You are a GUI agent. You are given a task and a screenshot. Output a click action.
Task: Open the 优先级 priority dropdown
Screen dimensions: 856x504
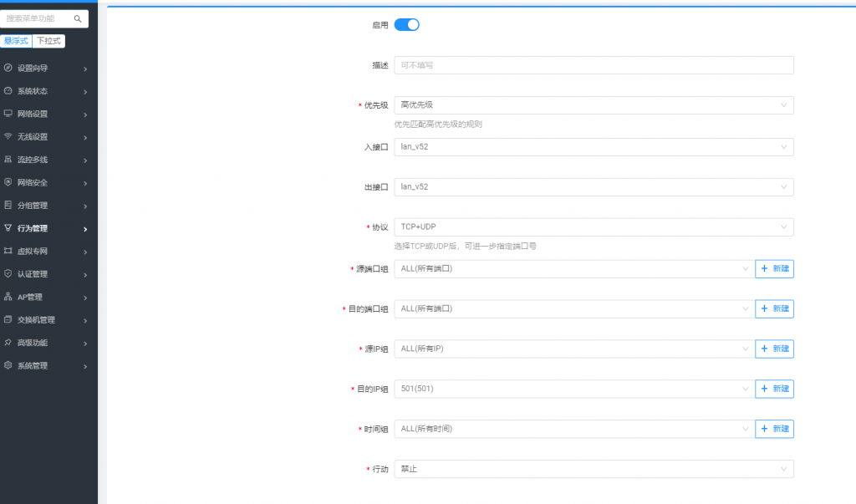coord(594,105)
